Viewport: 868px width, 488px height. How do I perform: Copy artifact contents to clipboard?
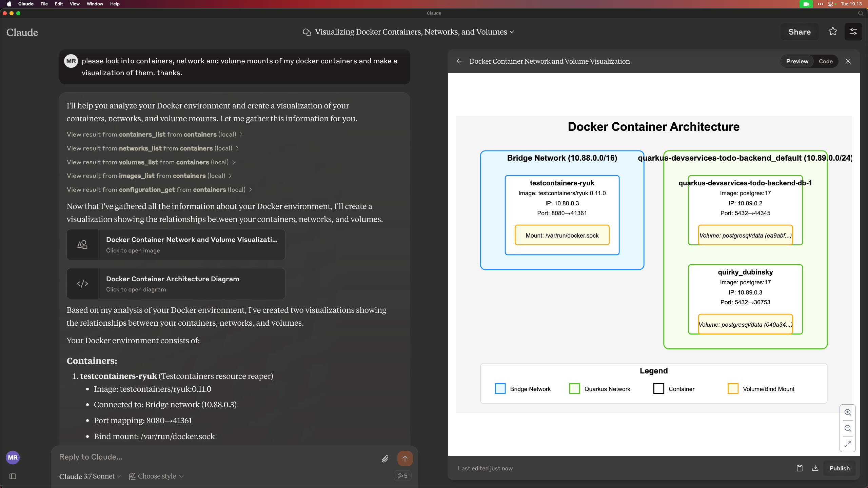click(x=800, y=468)
